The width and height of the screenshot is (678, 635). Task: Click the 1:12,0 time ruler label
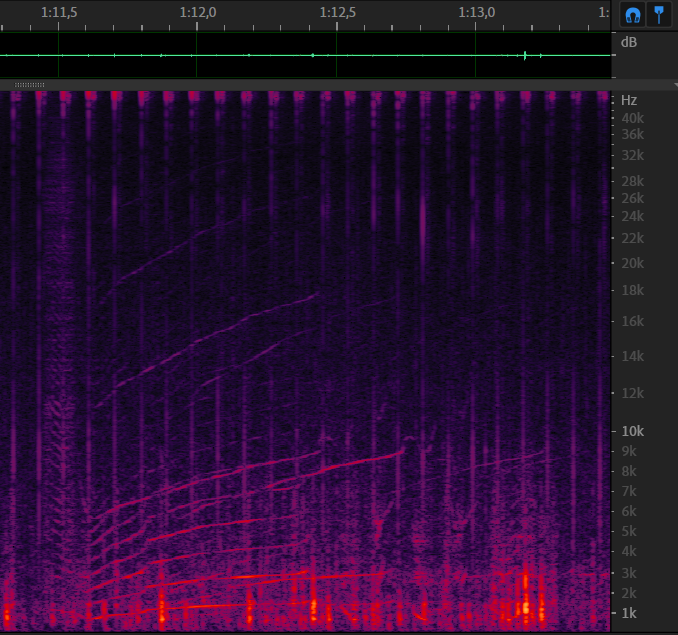click(198, 13)
